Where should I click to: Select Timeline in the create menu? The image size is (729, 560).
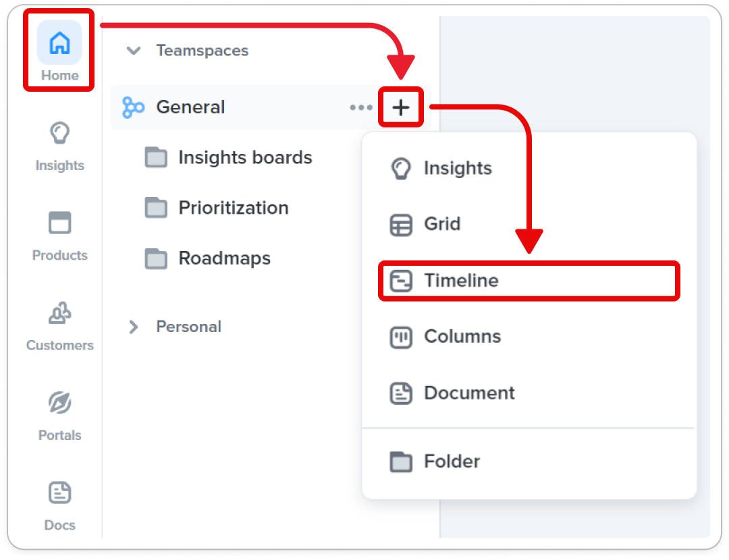point(529,281)
